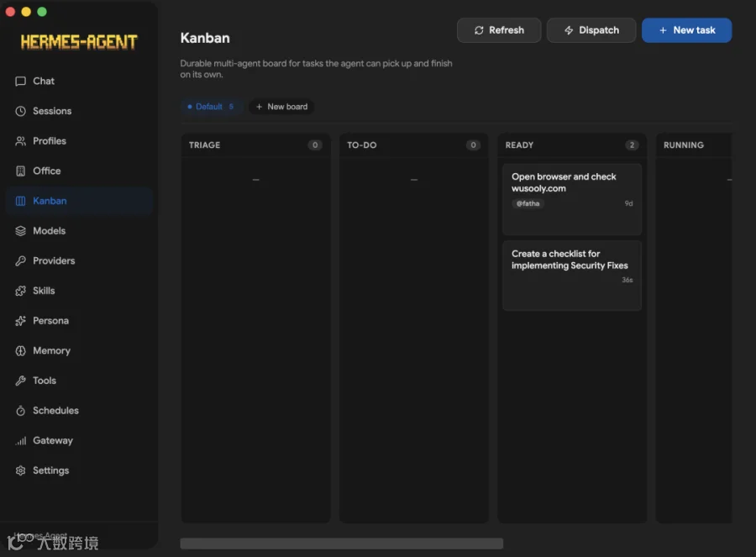Click the TO-DO column header
Image resolution: width=756 pixels, height=557 pixels.
coord(413,145)
